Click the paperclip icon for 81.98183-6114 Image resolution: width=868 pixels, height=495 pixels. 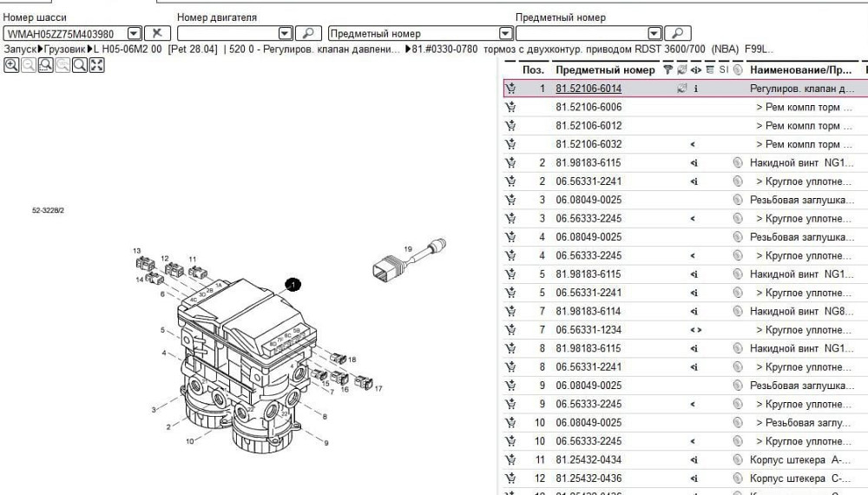(737, 312)
